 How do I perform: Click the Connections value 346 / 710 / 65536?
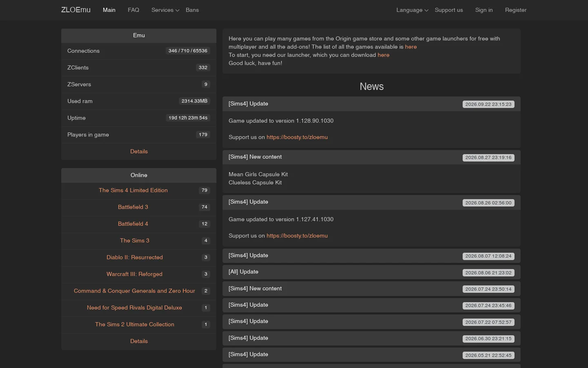(x=188, y=51)
